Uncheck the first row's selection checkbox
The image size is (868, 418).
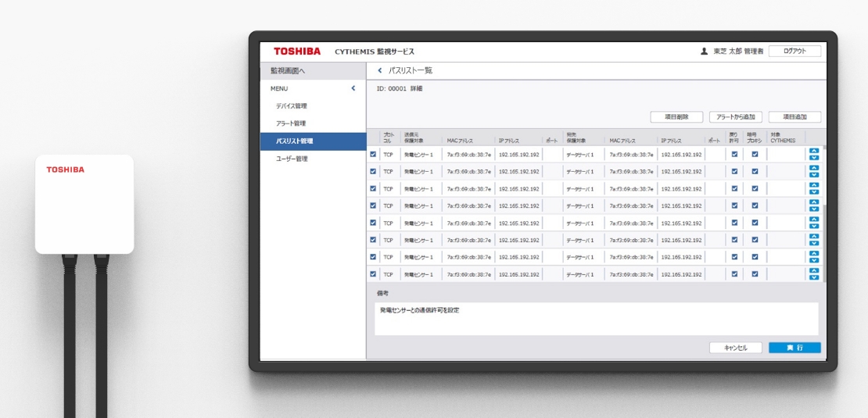click(373, 155)
